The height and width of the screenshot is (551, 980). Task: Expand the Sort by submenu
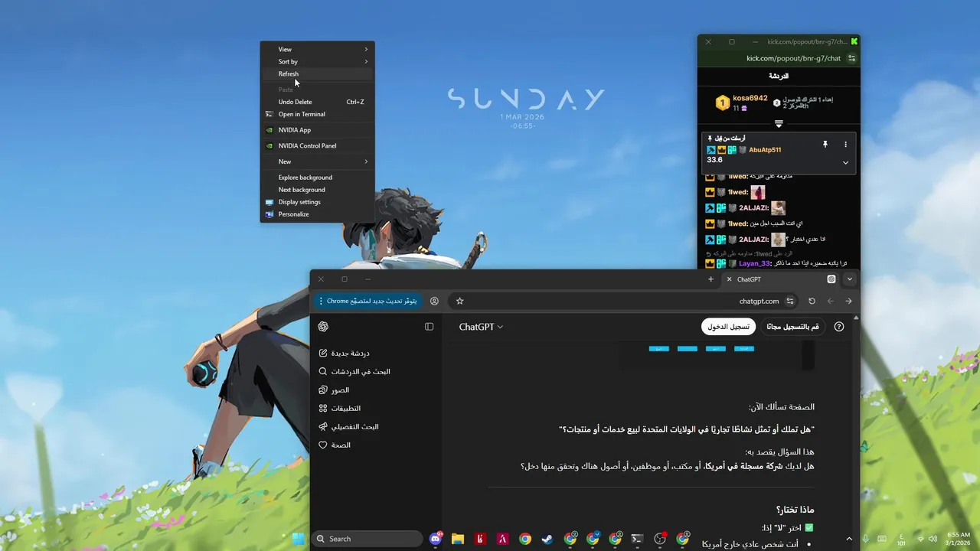(317, 61)
